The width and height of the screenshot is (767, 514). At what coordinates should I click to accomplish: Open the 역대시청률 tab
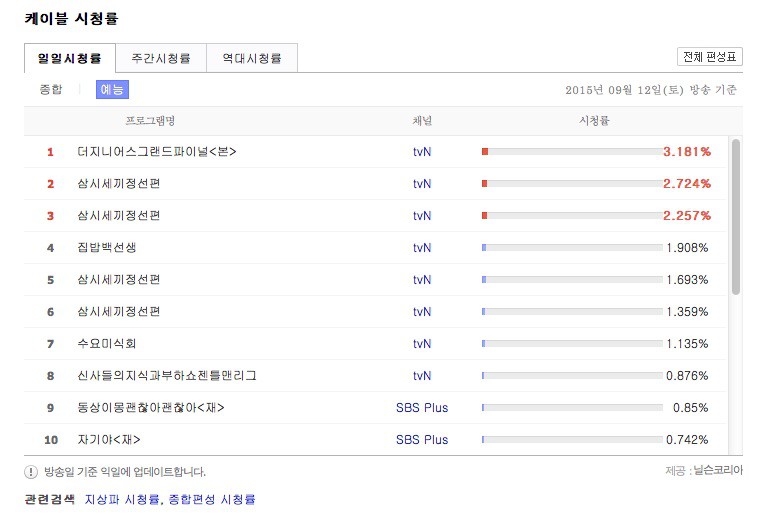click(x=251, y=58)
